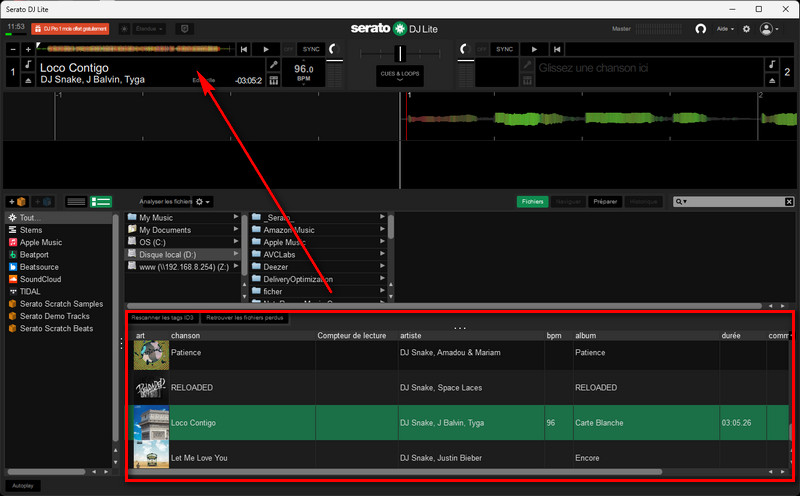
Task: Switch to simple list library view
Action: [x=76, y=202]
